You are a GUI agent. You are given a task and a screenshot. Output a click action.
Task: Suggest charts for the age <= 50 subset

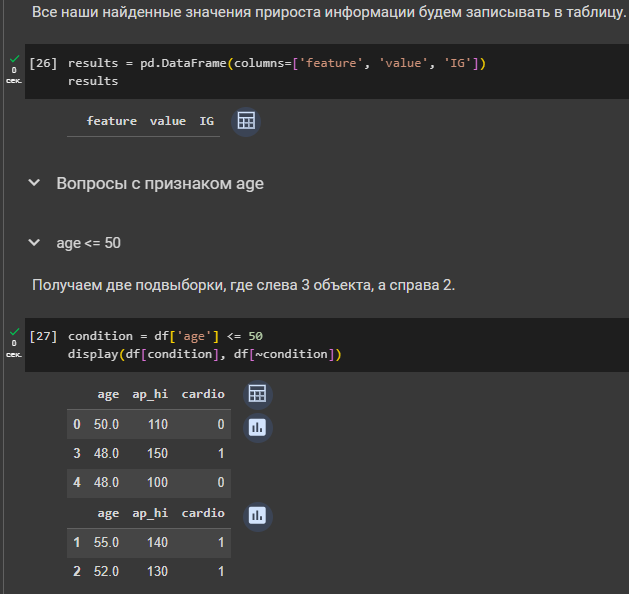coord(258,428)
